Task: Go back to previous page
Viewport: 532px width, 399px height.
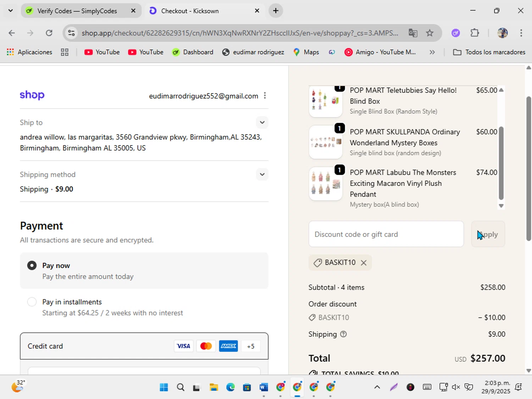Action: coord(12,33)
